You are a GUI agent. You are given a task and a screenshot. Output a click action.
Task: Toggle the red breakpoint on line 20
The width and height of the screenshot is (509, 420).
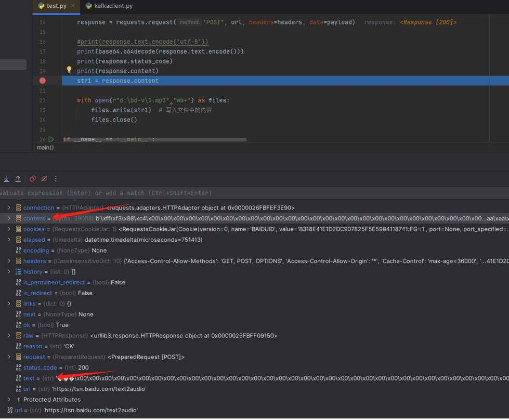[42, 81]
